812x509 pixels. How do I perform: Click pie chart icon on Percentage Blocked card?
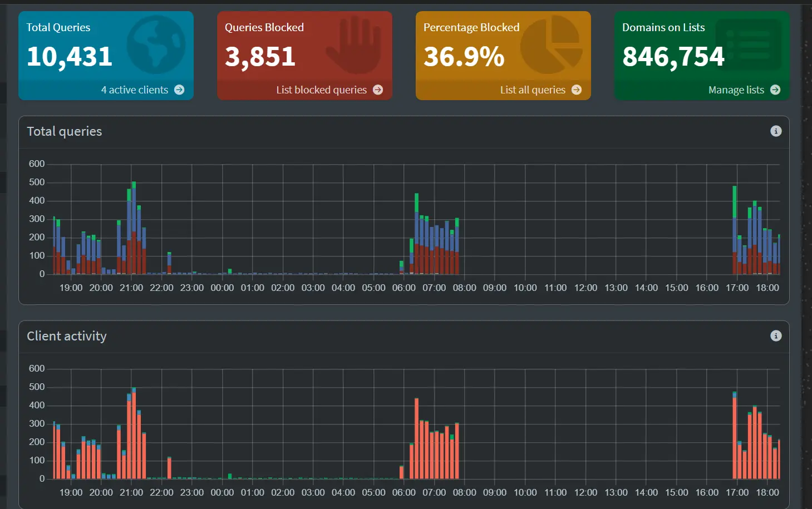click(x=552, y=45)
